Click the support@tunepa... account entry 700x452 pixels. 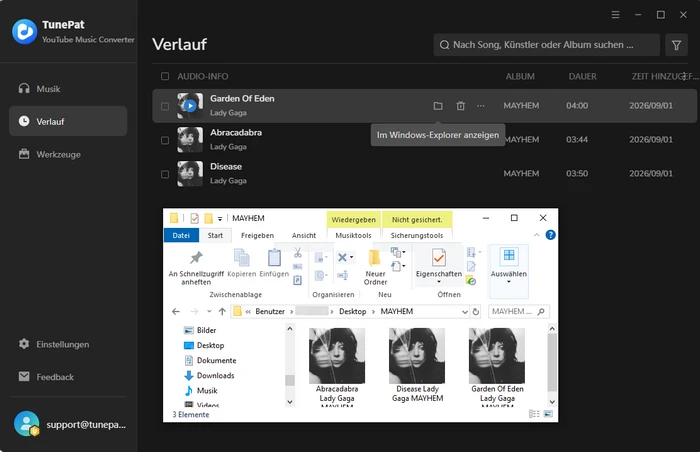coord(70,424)
